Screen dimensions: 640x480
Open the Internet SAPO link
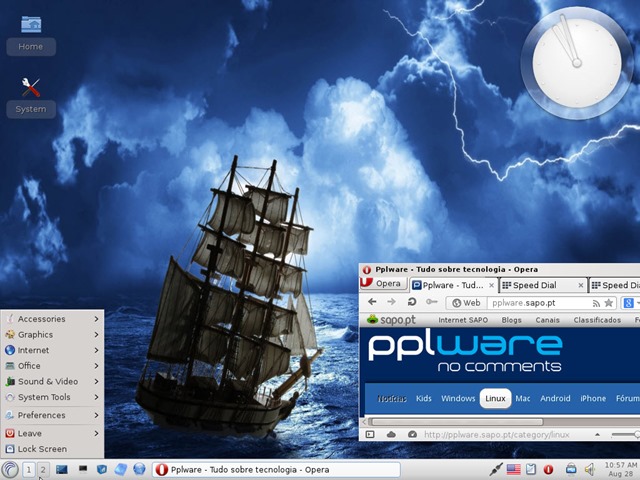pos(463,320)
